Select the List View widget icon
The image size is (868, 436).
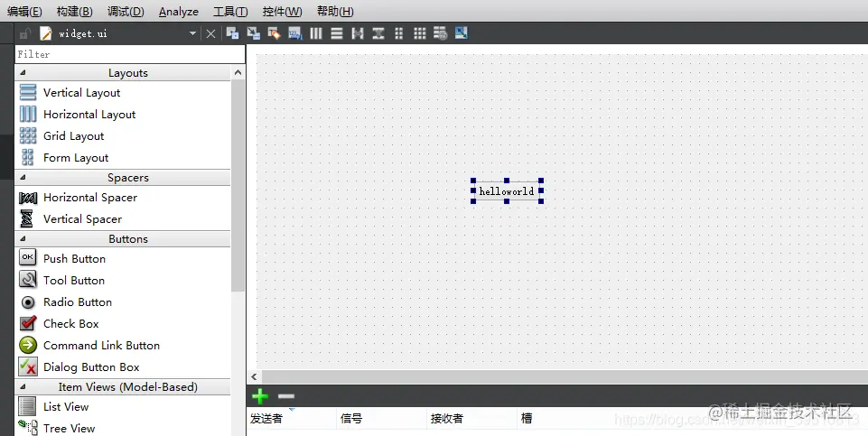(28, 407)
